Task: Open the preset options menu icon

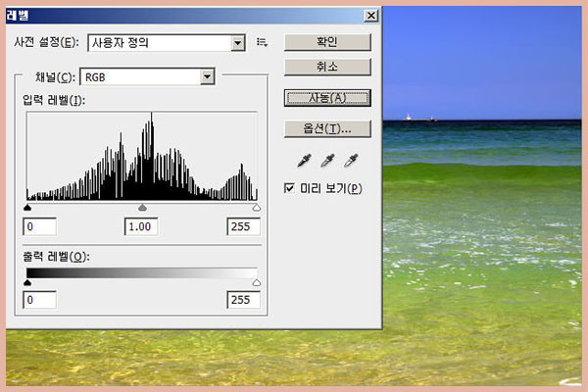Action: tap(262, 42)
